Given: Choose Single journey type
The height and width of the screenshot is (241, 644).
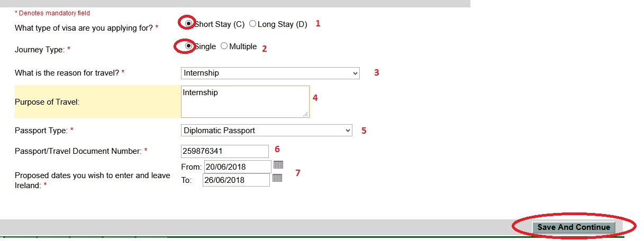Looking at the screenshot, I should (x=188, y=46).
